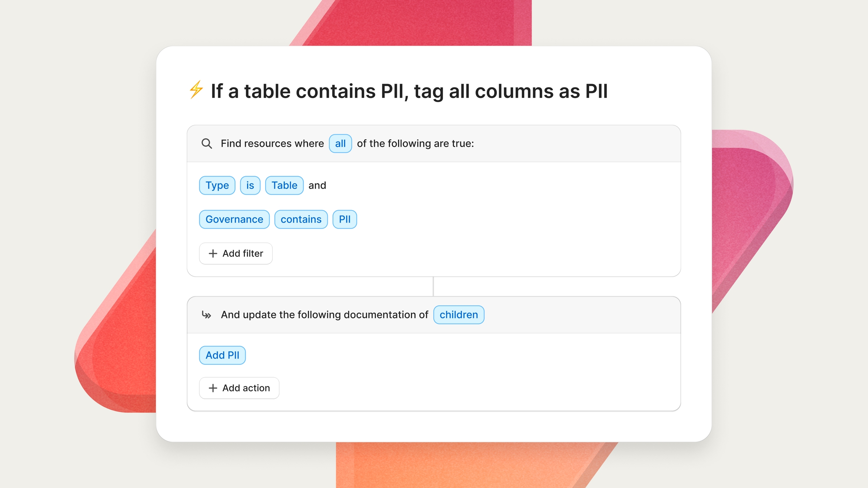This screenshot has width=868, height=488.
Task: Click the magnifier search icon
Action: 206,143
